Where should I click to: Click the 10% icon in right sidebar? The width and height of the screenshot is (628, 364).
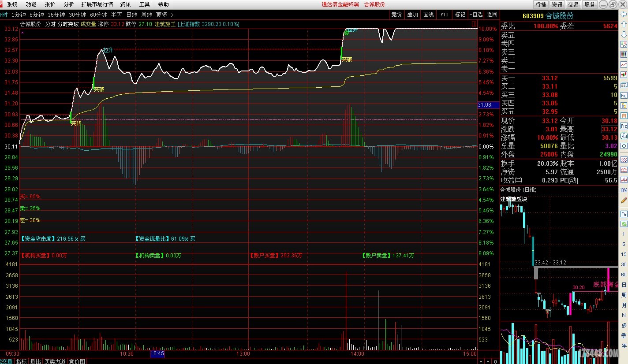point(624,190)
